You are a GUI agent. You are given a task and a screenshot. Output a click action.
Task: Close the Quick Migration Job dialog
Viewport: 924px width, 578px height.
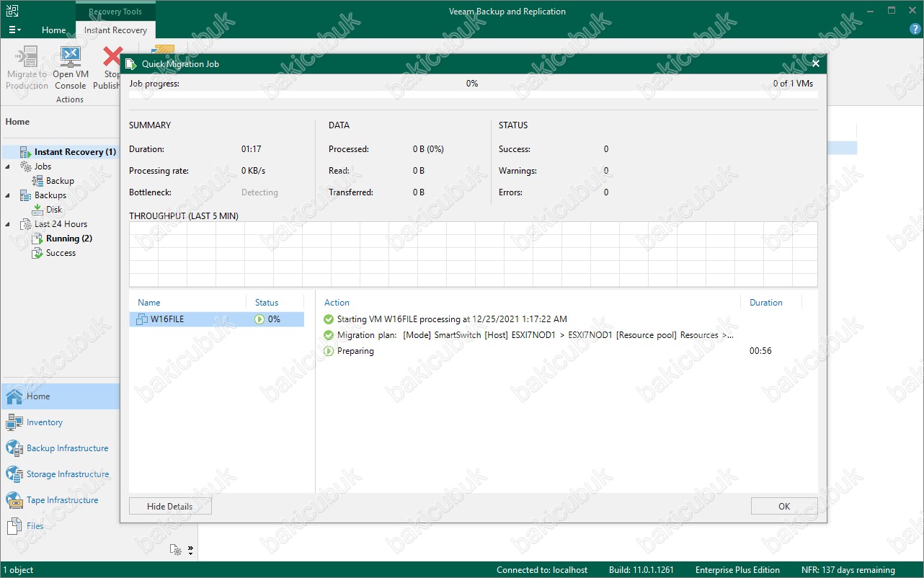816,63
